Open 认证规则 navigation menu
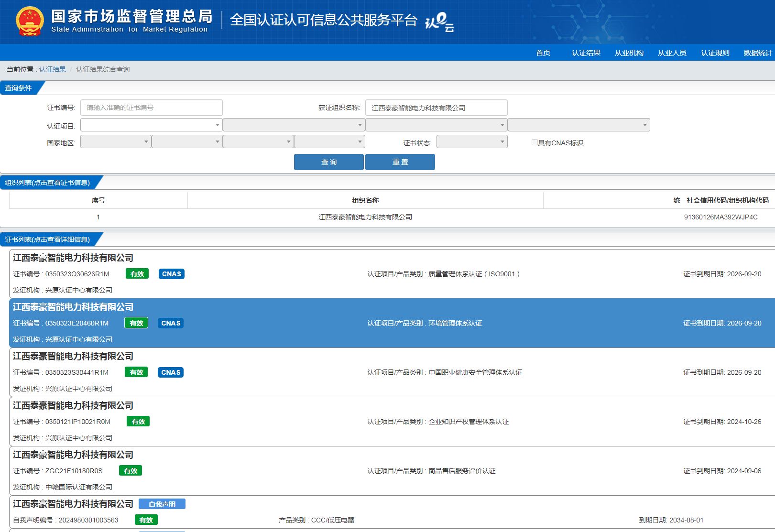The width and height of the screenshot is (775, 532). point(715,53)
